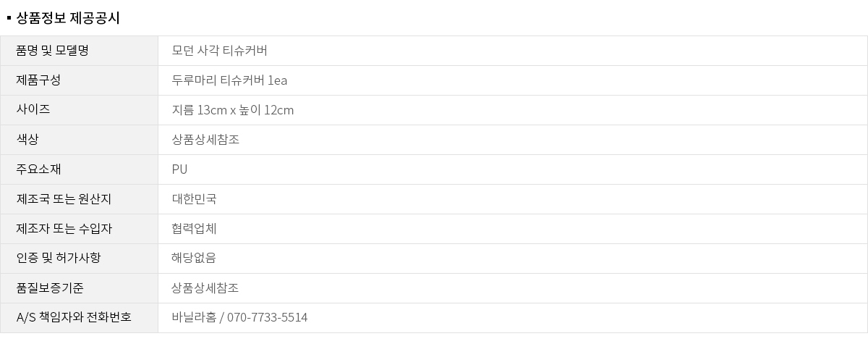The image size is (868, 344).
Task: Click the 바닐라홈 / 070-7733-5514 contact text
Action: click(x=239, y=318)
